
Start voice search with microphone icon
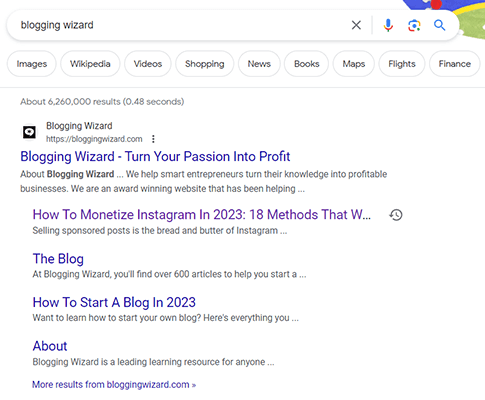tap(388, 25)
